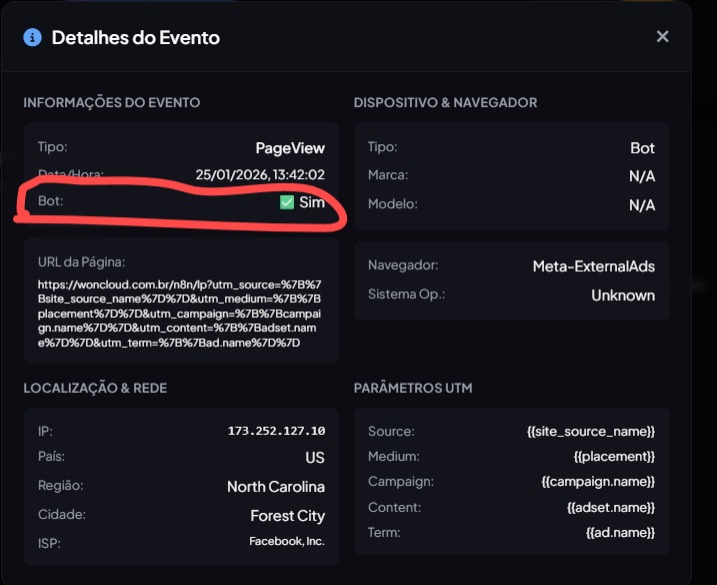Click the Localização & Rede heading
The height and width of the screenshot is (585, 717).
click(x=95, y=387)
